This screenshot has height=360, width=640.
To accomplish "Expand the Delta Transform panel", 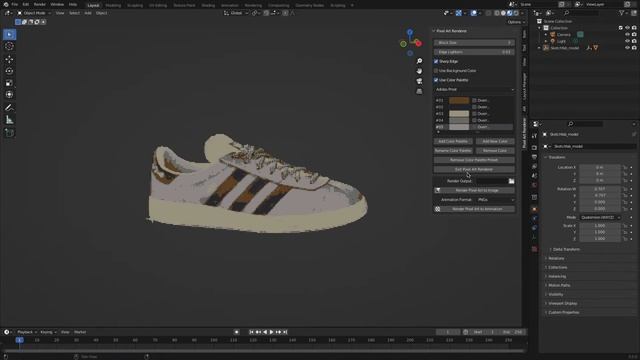I will point(565,249).
